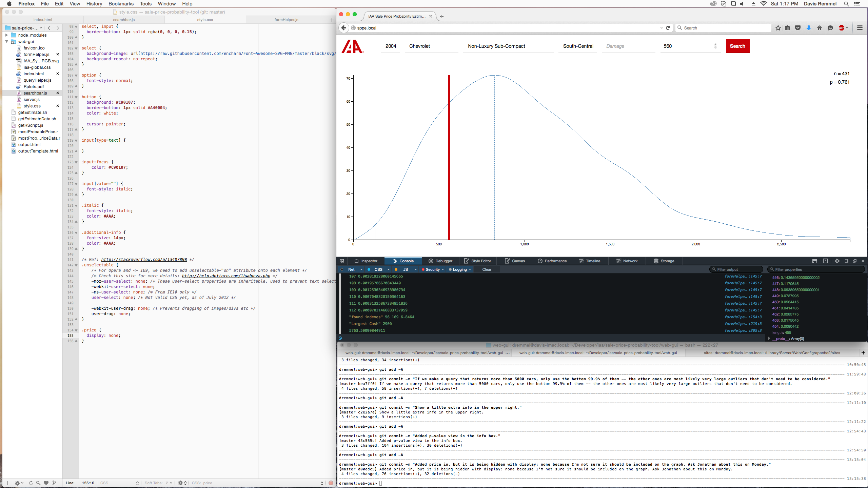Activate the devtools element picker icon
Screen dimensions: 868x488
click(x=342, y=261)
